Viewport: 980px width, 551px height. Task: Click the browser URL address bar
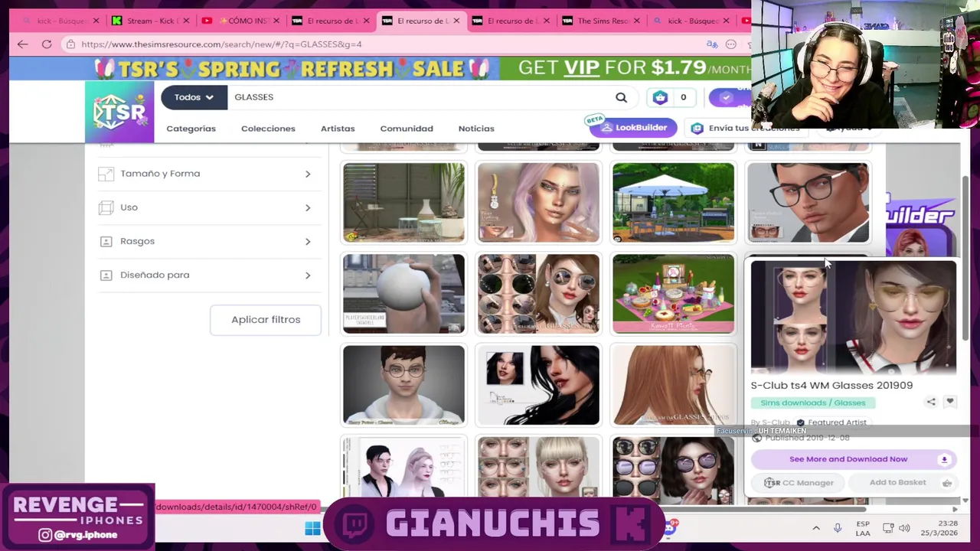383,44
